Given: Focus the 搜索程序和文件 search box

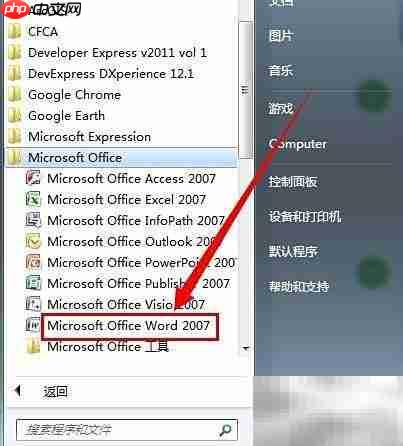Looking at the screenshot, I should [x=127, y=430].
